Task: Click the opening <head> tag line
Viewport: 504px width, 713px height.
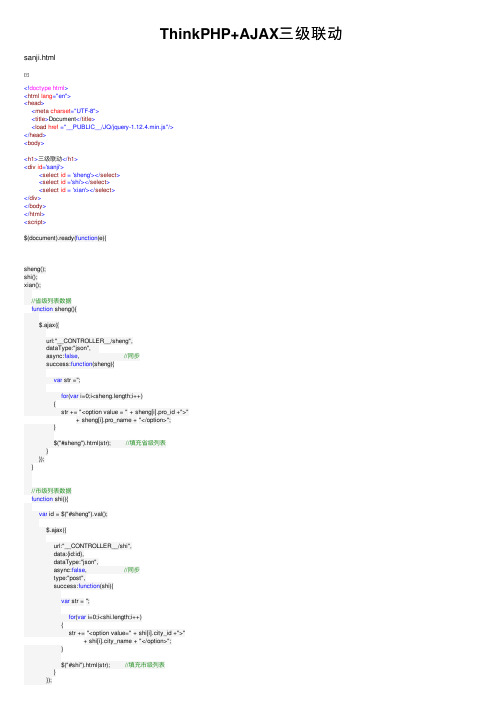Action: (34, 103)
